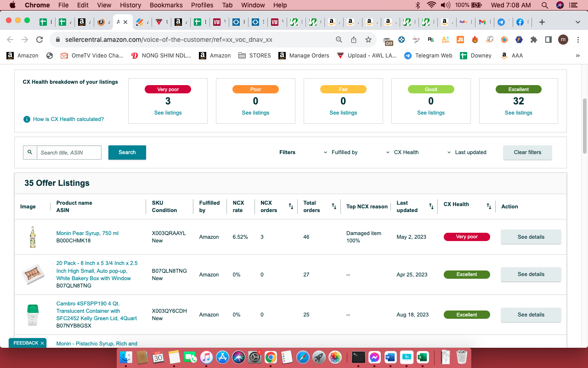This screenshot has width=588, height=368.
Task: Open Messenger from the Dock
Action: [x=374, y=356]
